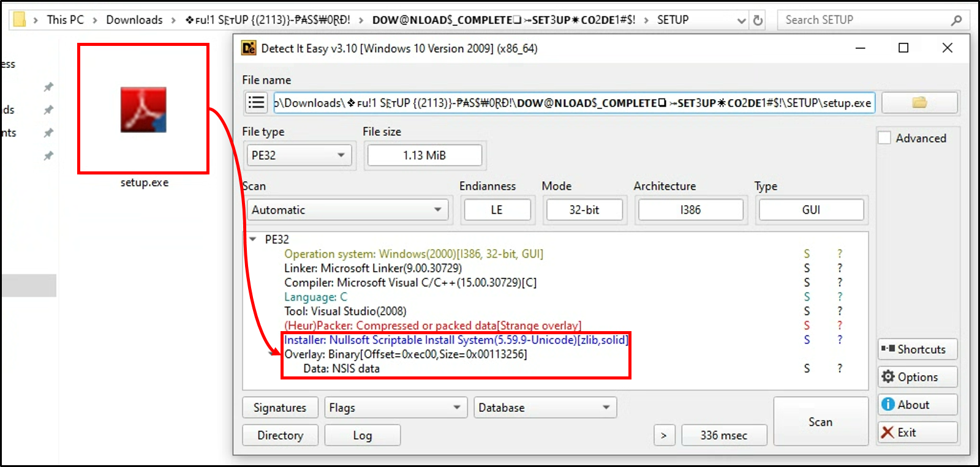This screenshot has height=467, width=980.
Task: Select the Installer Nullsoft result row
Action: click(x=456, y=340)
